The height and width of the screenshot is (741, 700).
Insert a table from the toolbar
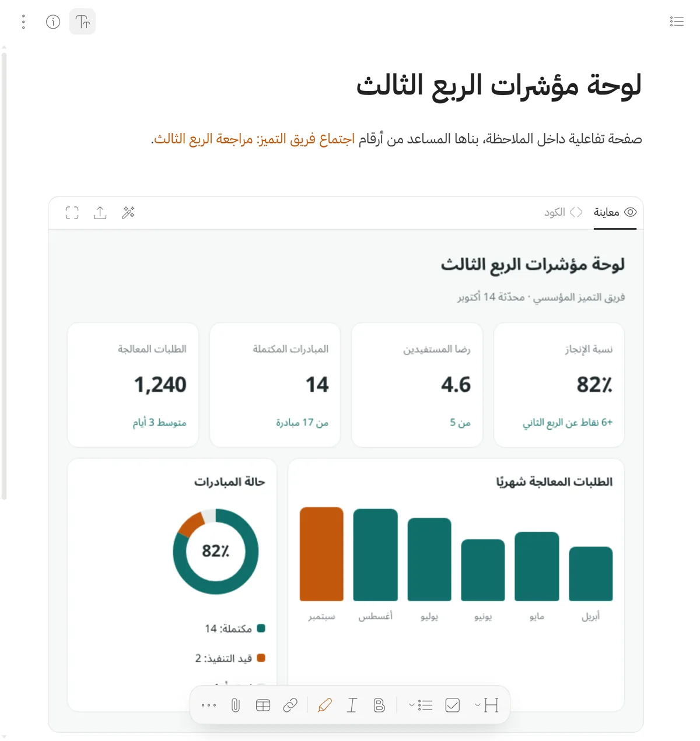(x=263, y=705)
